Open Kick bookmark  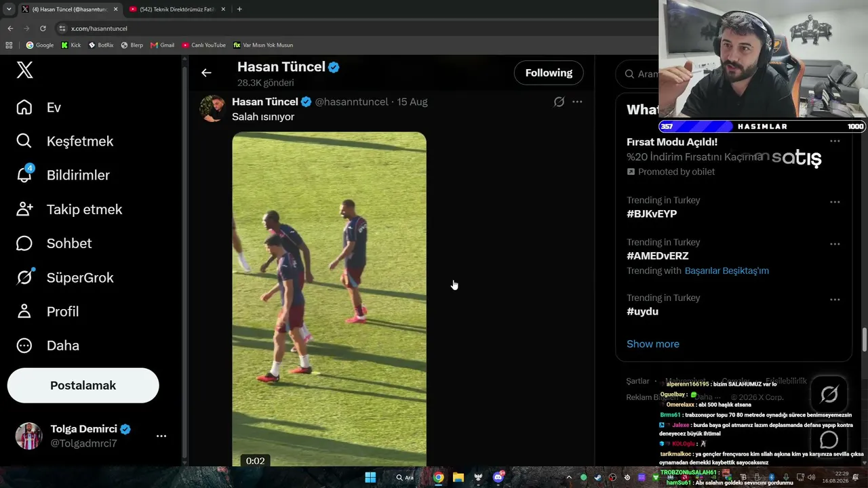click(71, 45)
